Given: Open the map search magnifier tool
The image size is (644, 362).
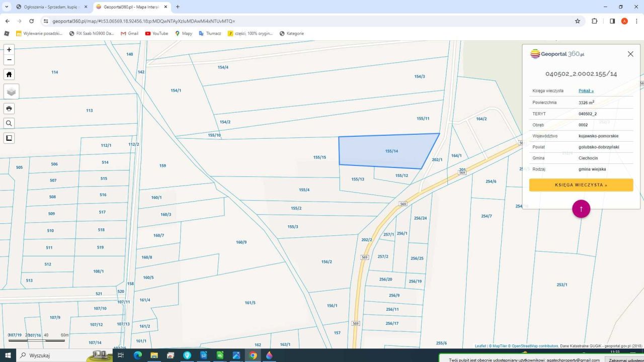Looking at the screenshot, I should coord(9,123).
